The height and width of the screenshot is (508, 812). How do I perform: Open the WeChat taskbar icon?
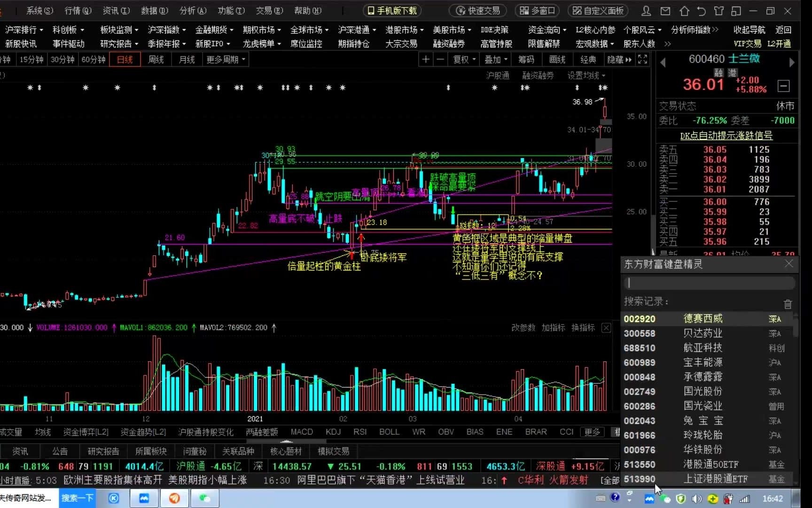pos(204,498)
